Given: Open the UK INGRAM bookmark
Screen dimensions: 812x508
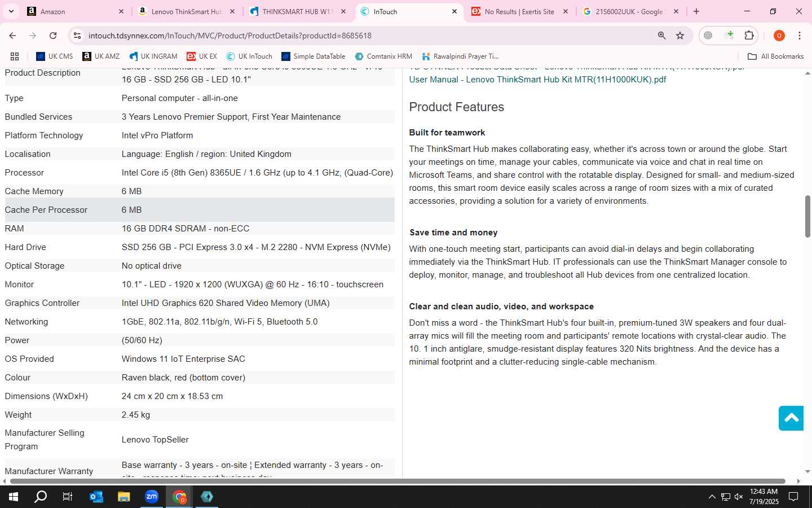Looking at the screenshot, I should pyautogui.click(x=153, y=56).
